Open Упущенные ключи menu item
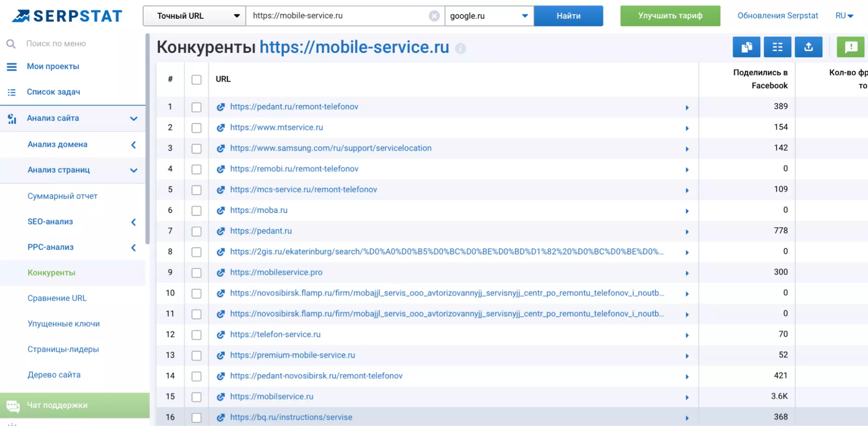The width and height of the screenshot is (868, 426). coord(64,324)
